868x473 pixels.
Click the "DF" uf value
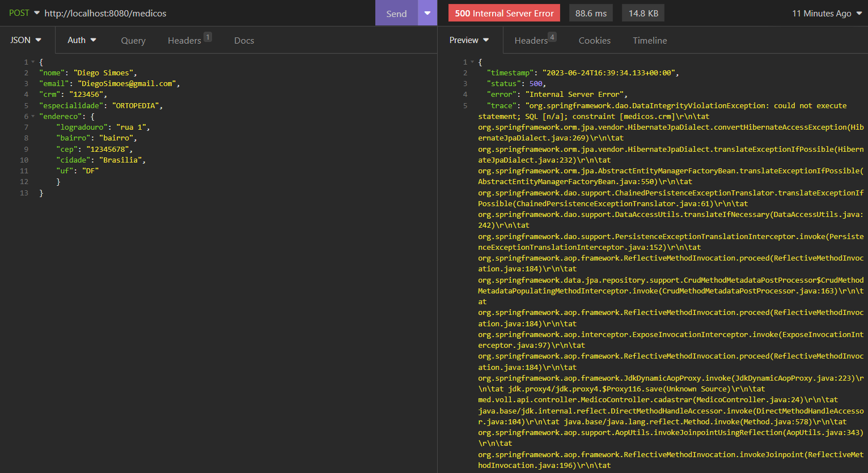click(x=90, y=171)
